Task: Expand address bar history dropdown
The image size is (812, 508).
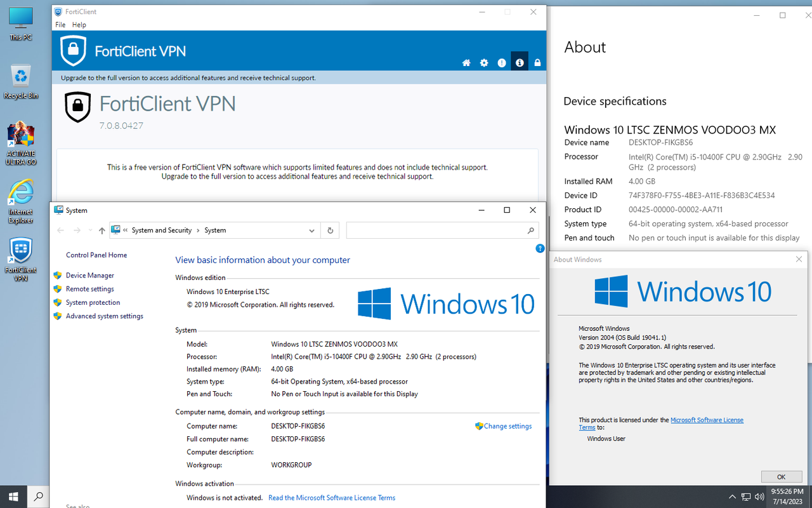Action: click(311, 231)
